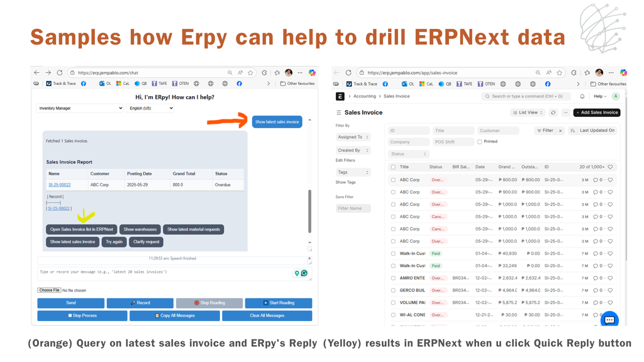Open the three-dots menu in the chat browser
Image resolution: width=644 pixels, height=362 pixels.
tap(300, 73)
